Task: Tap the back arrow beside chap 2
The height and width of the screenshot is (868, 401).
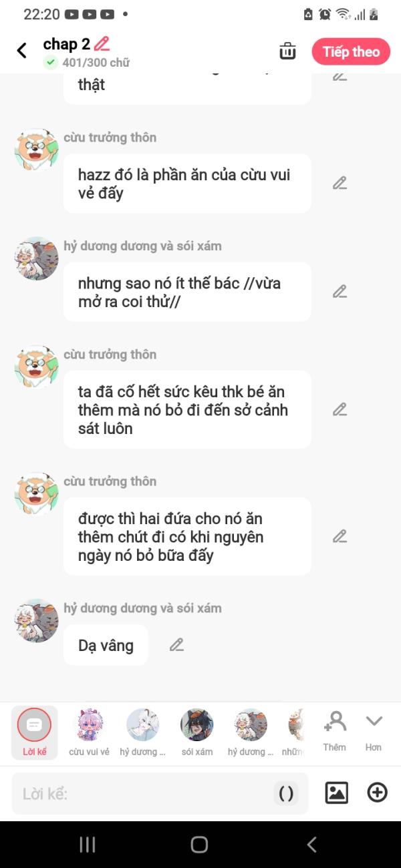Action: [x=22, y=51]
